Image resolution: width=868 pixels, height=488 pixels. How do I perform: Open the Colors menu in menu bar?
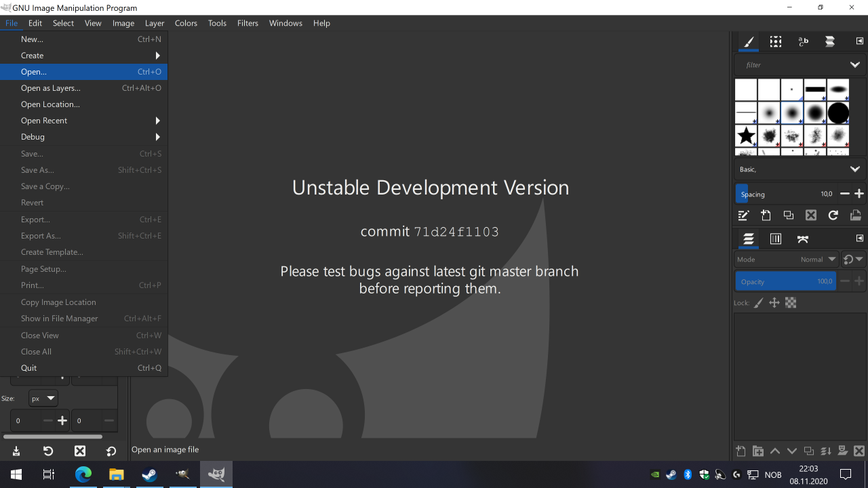pyautogui.click(x=186, y=23)
